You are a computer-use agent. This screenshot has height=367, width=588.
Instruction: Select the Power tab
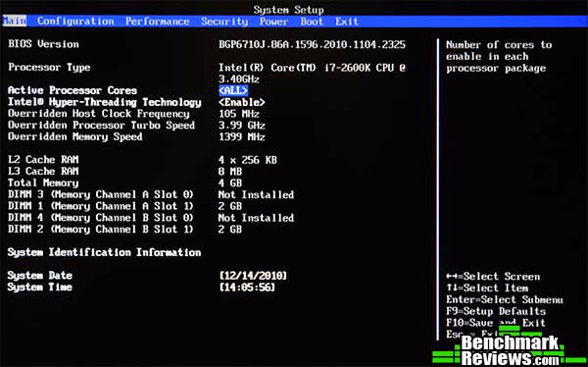tap(273, 22)
